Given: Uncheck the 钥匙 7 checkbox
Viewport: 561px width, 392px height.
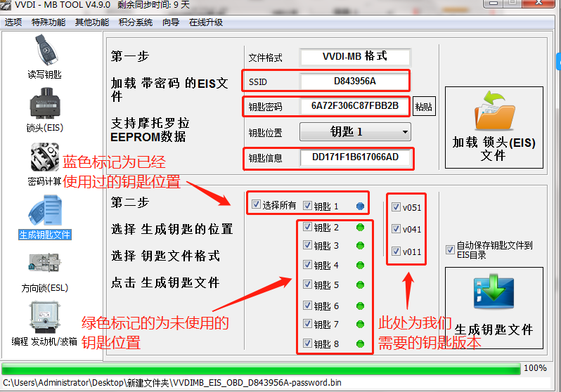Looking at the screenshot, I should 307,324.
